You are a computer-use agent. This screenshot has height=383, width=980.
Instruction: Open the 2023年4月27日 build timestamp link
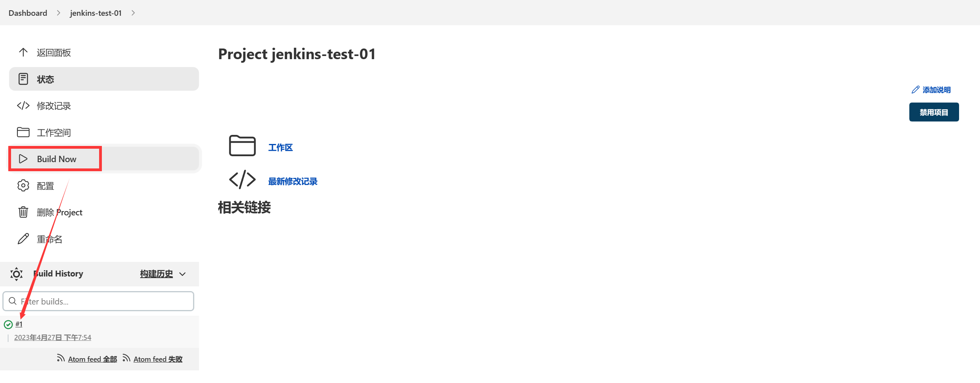point(53,338)
